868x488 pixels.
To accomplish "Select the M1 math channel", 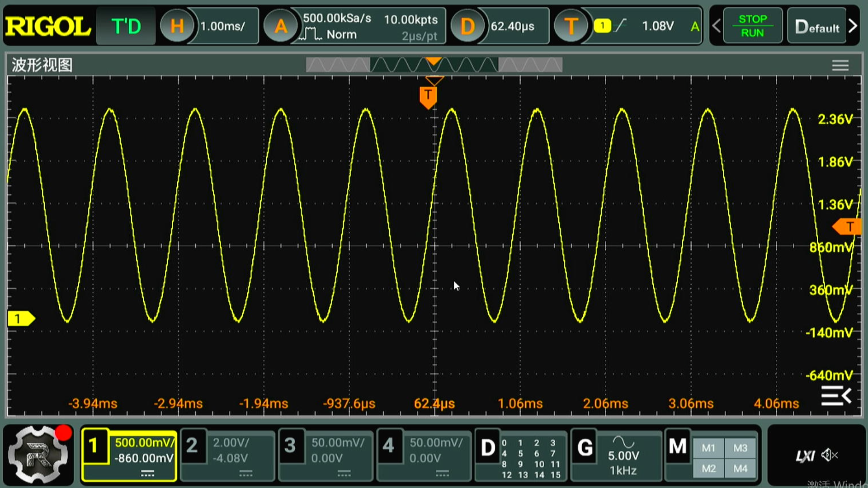I will 708,448.
